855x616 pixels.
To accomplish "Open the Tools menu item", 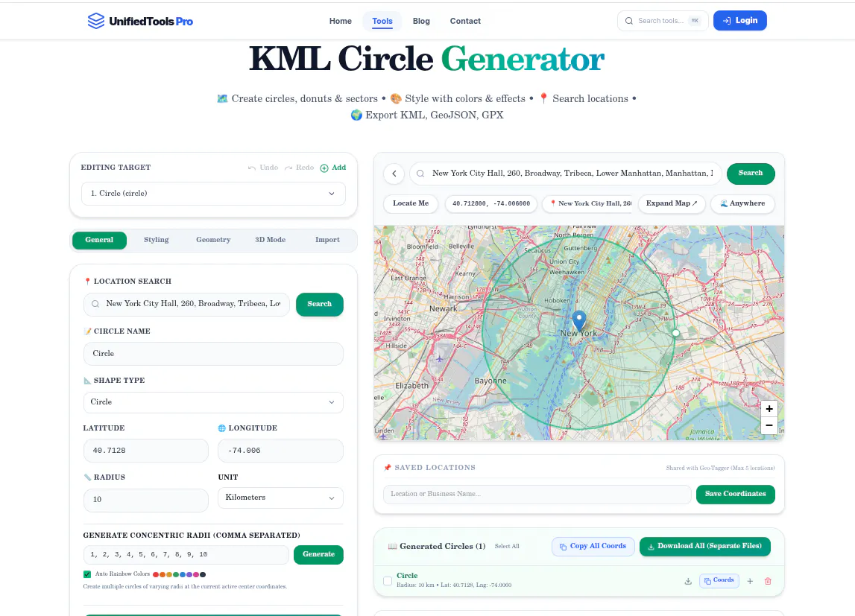I will [382, 22].
